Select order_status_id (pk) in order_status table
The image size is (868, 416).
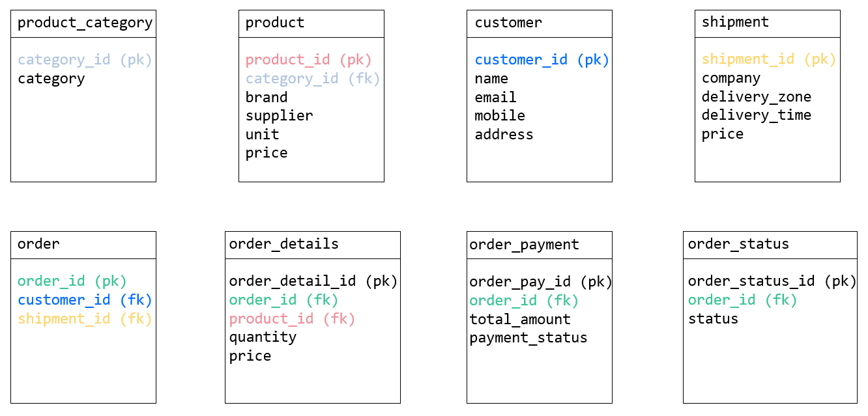pyautogui.click(x=772, y=281)
